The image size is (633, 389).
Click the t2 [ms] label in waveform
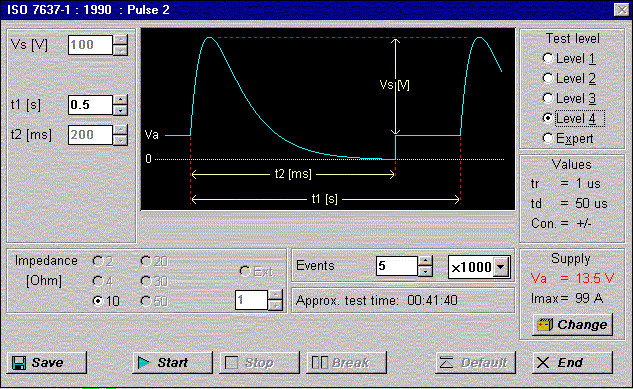[293, 174]
